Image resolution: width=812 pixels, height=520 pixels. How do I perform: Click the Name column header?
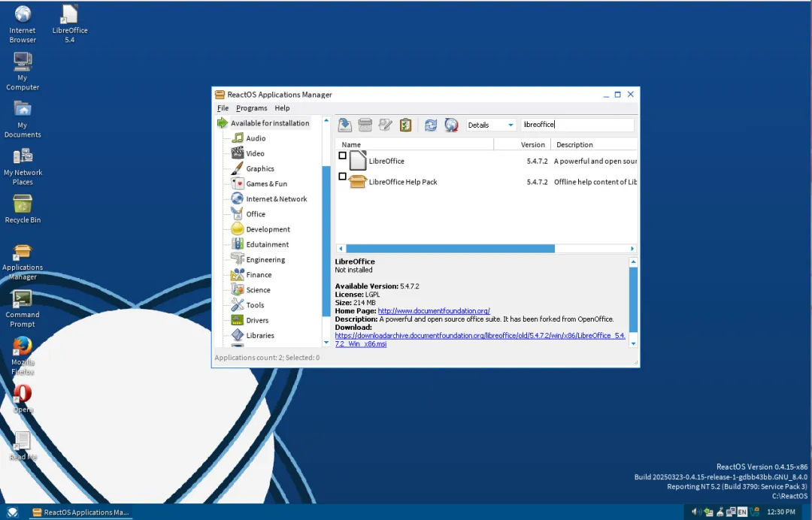414,145
